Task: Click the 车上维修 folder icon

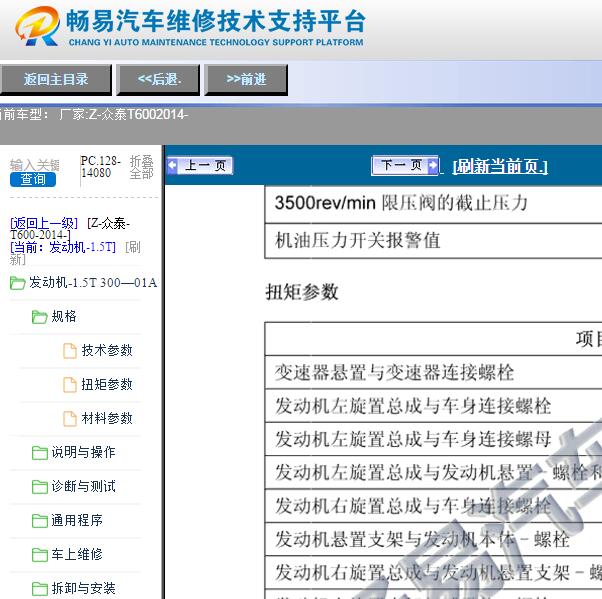Action: point(40,555)
